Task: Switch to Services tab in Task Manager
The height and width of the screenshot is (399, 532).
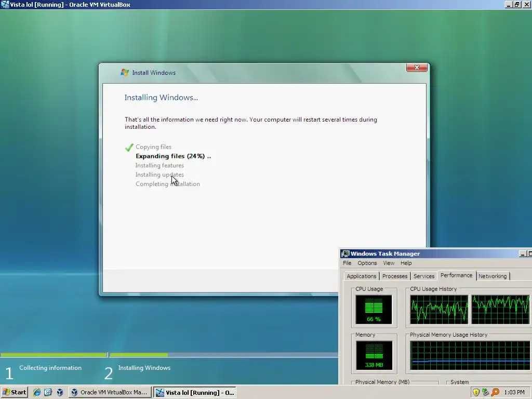Action: point(424,276)
